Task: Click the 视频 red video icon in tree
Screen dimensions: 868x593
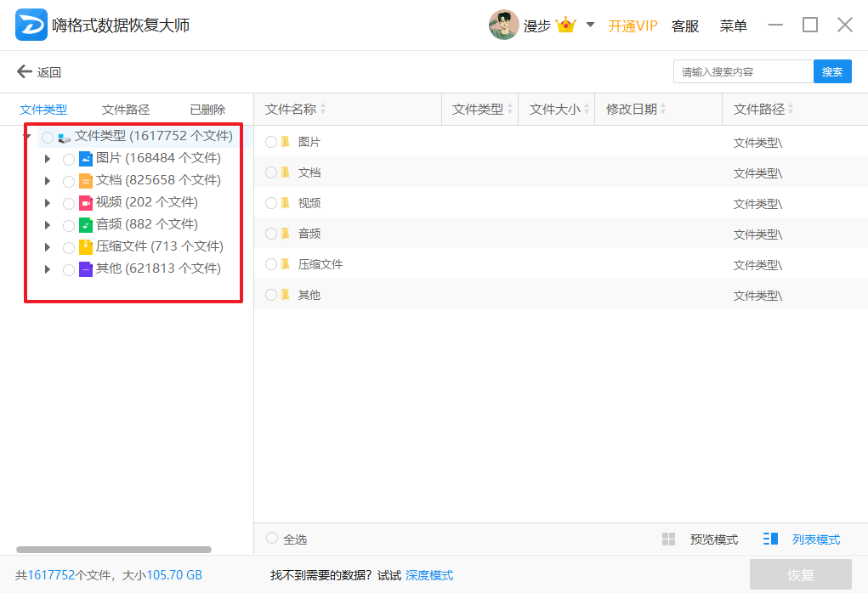Action: pos(86,203)
